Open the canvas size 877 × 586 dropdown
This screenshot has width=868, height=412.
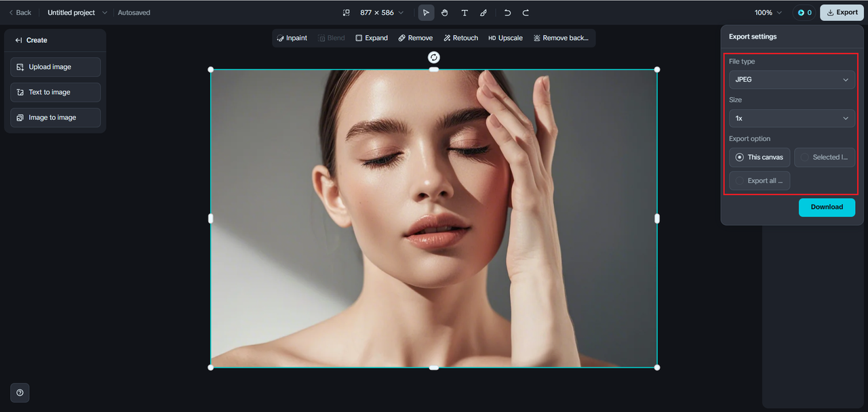382,12
